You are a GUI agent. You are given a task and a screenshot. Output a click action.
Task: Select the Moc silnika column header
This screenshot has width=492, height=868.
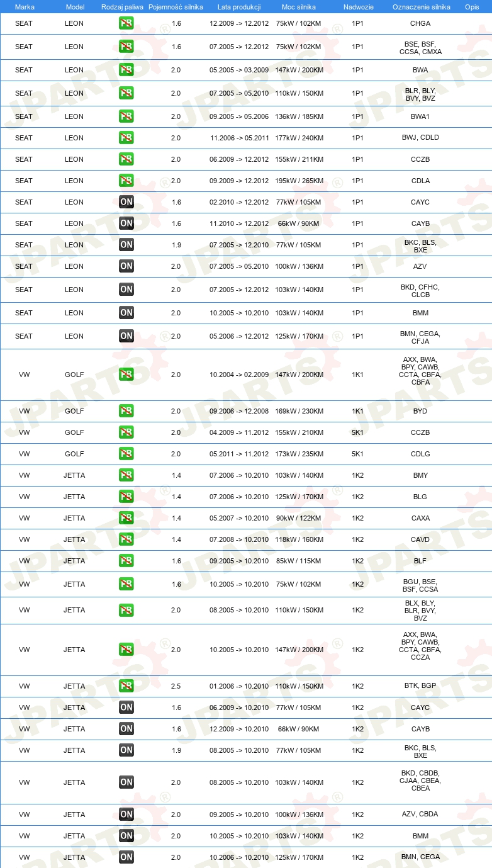pos(299,7)
